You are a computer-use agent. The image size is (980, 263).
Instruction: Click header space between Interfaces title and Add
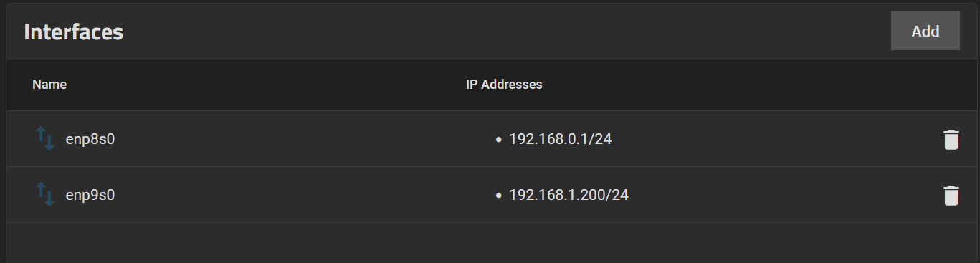click(502, 32)
